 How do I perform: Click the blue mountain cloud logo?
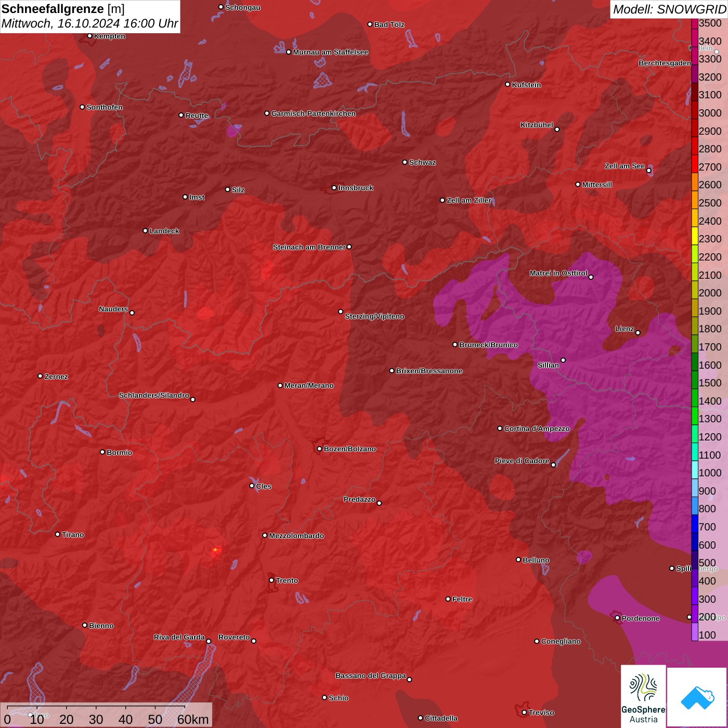[697, 698]
